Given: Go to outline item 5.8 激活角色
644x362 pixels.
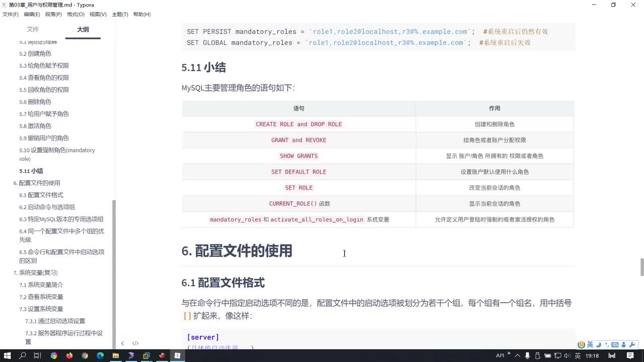Looking at the screenshot, I should (35, 126).
